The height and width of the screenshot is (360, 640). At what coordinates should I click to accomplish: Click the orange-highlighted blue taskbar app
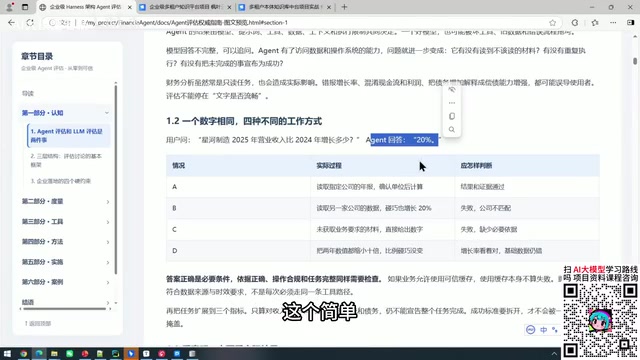click(131, 353)
